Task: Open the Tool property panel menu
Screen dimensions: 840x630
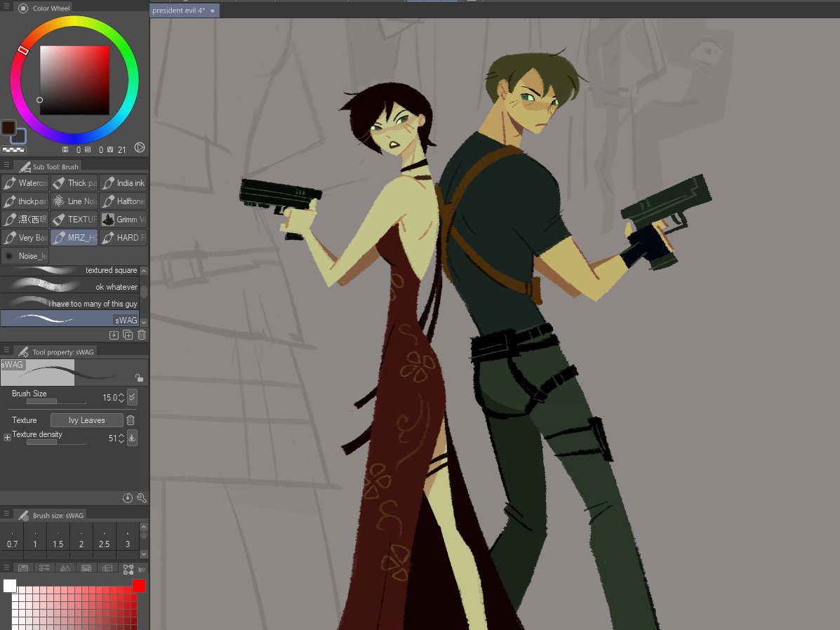Action: (x=6, y=351)
